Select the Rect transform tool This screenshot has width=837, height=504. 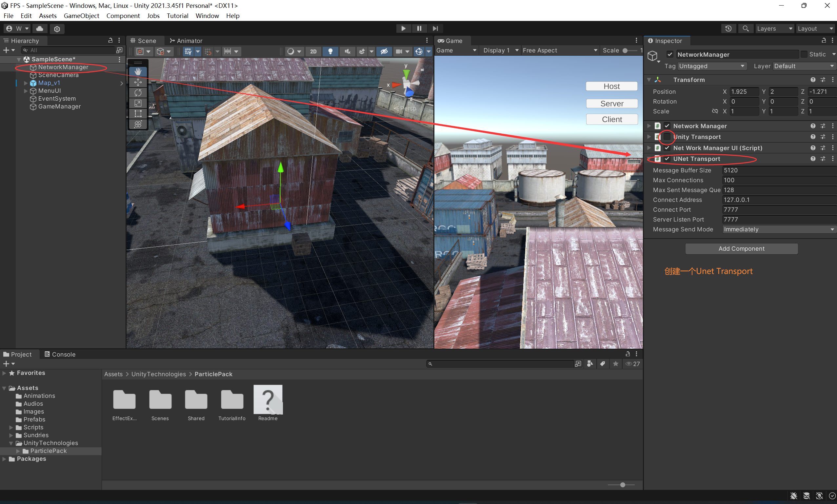pos(138,113)
